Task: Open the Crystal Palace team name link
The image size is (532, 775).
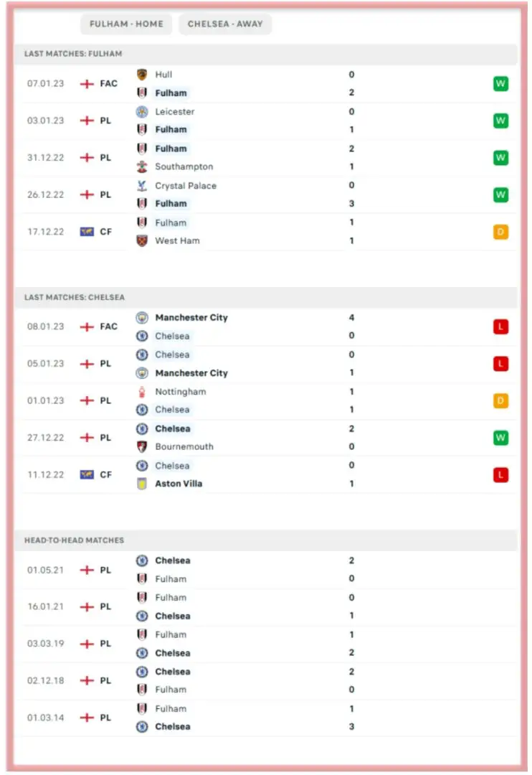Action: pos(186,186)
